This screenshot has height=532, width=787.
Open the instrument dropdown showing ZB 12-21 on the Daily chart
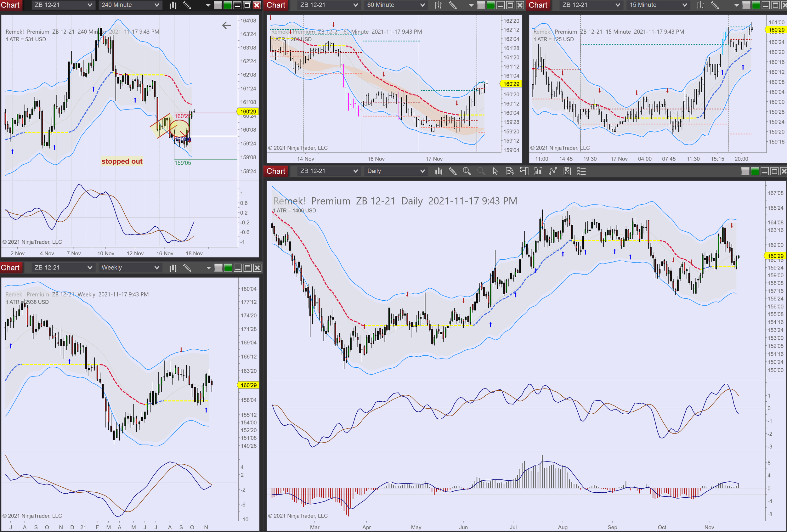(328, 171)
